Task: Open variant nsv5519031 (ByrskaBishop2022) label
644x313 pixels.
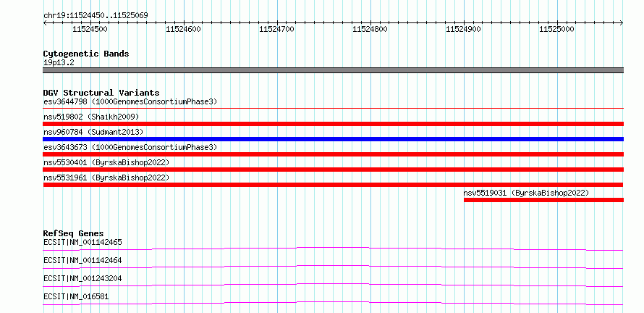Action: pos(527,193)
